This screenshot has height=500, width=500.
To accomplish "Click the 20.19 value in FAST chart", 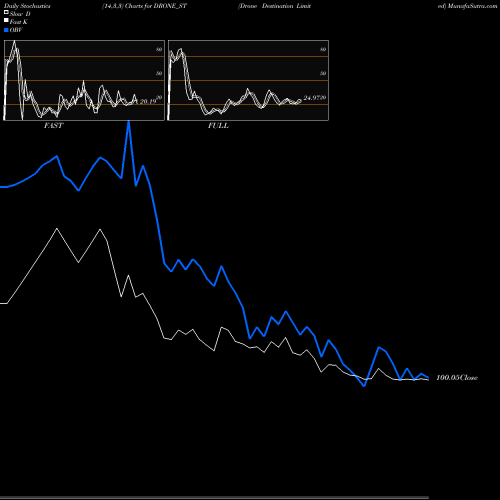I will (x=148, y=101).
